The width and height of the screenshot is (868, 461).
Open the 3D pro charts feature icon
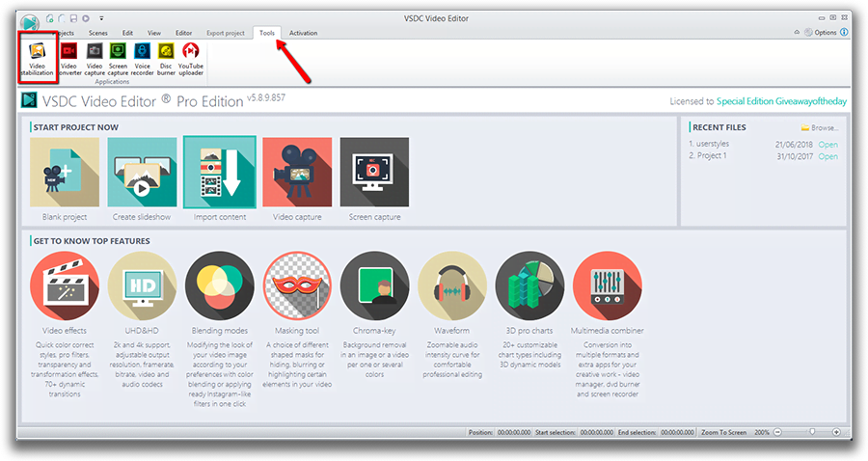[529, 285]
